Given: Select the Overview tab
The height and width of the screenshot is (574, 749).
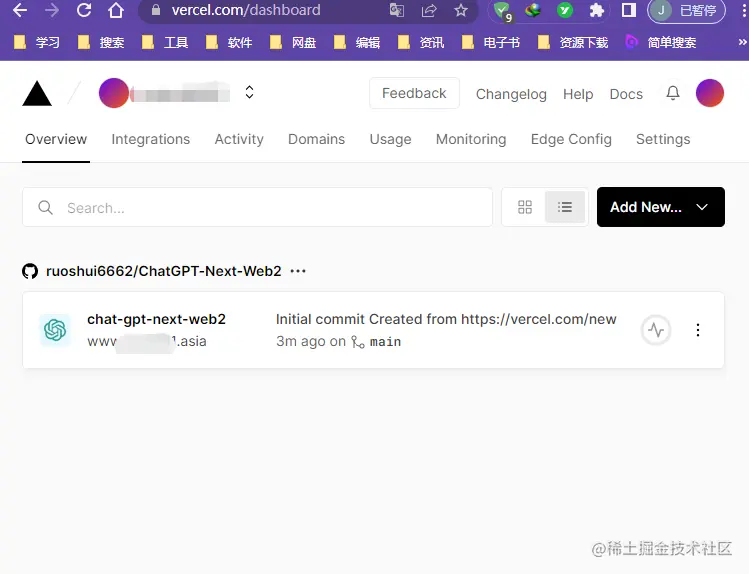Looking at the screenshot, I should 56,139.
